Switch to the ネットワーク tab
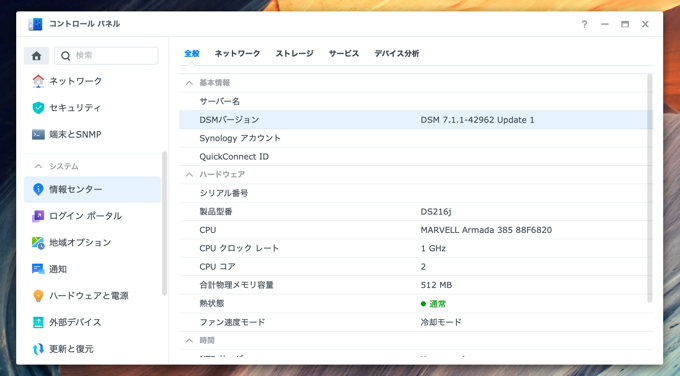 (237, 53)
